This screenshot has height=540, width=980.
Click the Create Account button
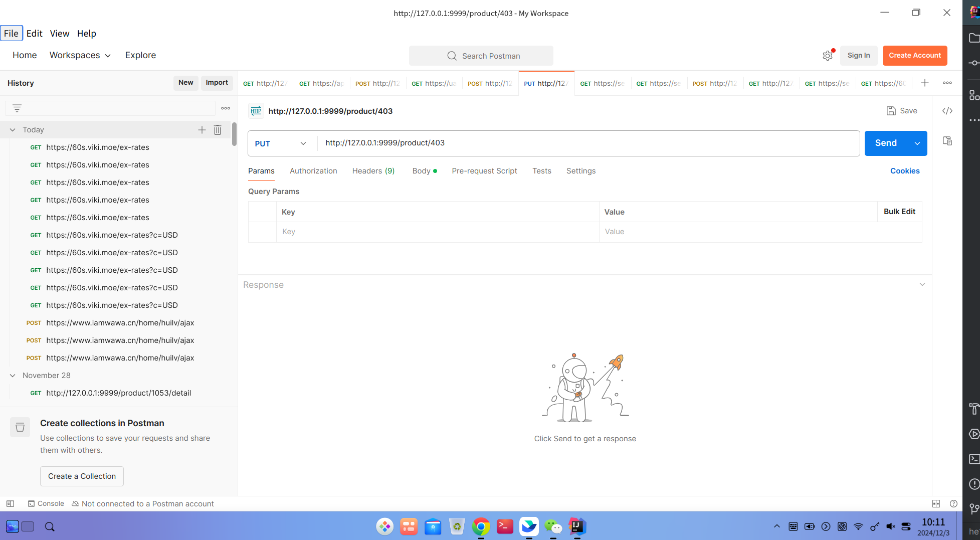pos(915,56)
